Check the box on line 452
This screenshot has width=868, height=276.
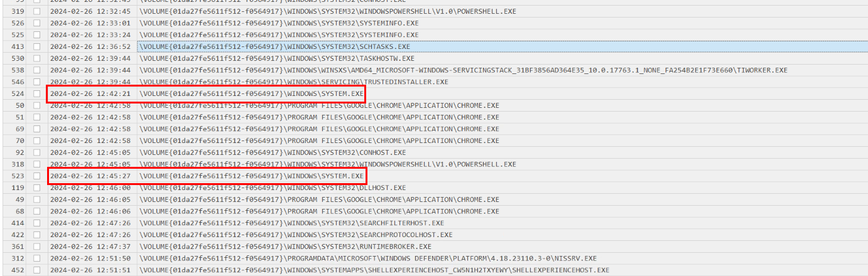[36, 270]
